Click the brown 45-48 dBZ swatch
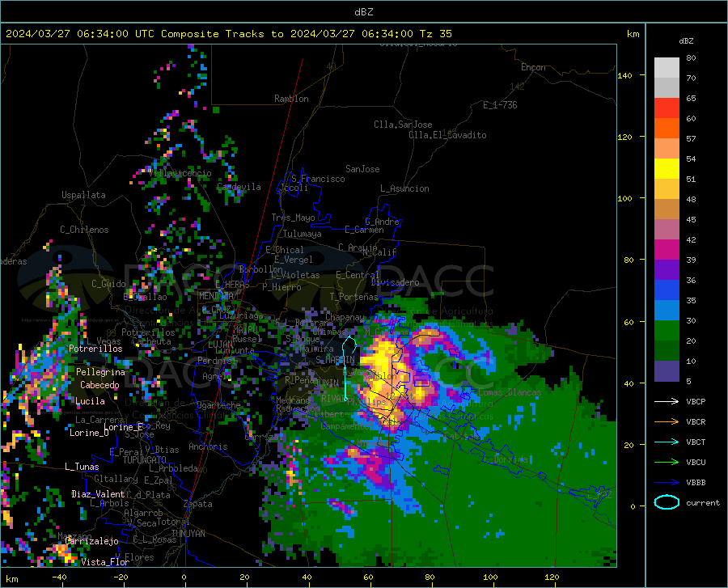The height and width of the screenshot is (588, 728). (x=667, y=209)
